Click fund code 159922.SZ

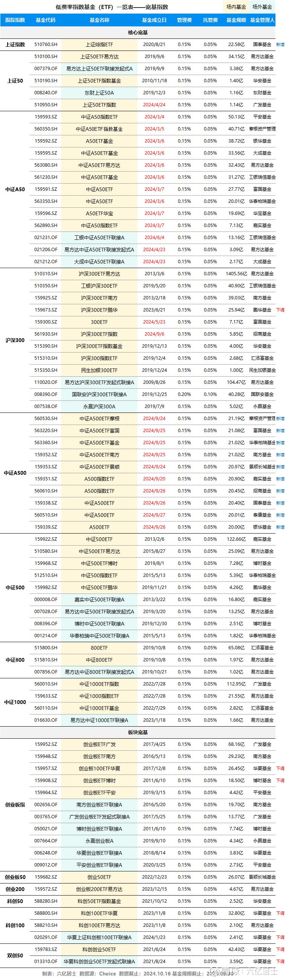[x=46, y=539]
